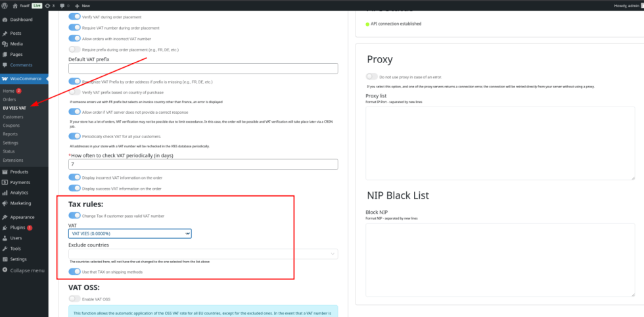Toggle Recognize VAT Prefix by order address
Image resolution: width=644 pixels, height=317 pixels.
pyautogui.click(x=74, y=82)
